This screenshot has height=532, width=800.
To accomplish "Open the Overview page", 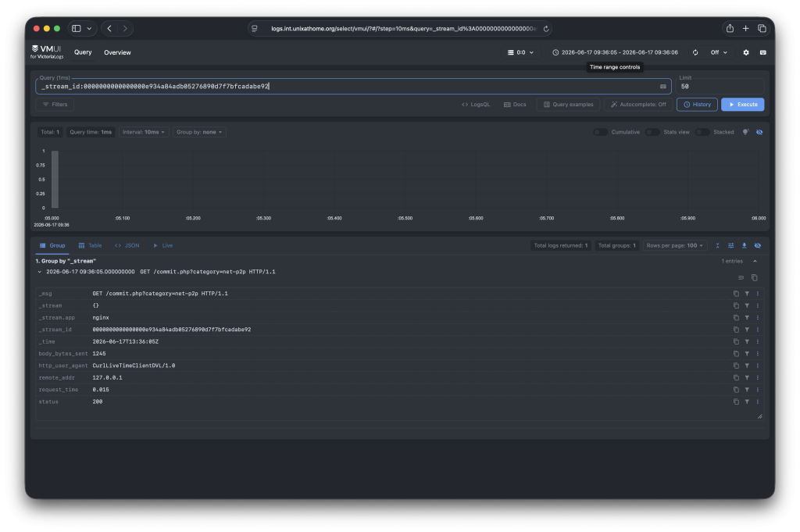I will 117,52.
